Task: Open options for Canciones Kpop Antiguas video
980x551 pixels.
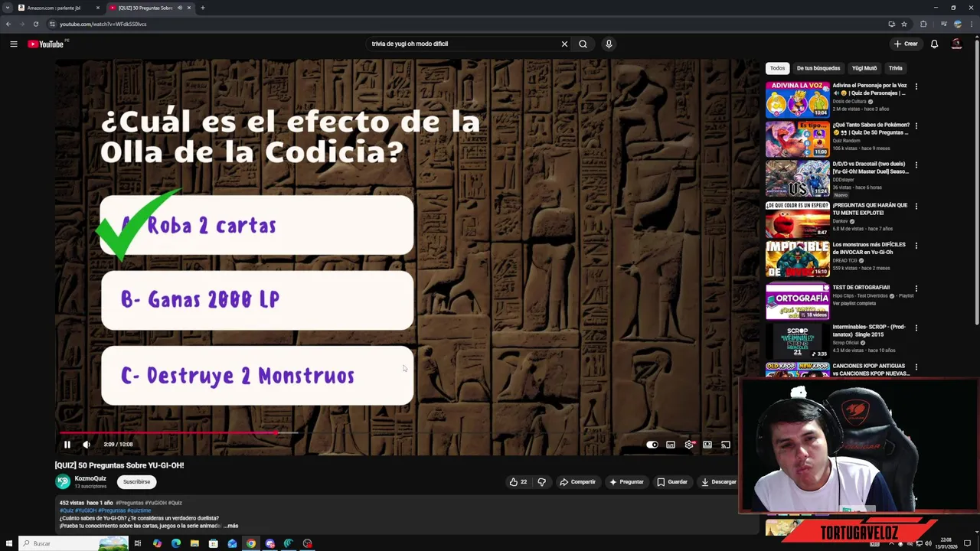Action: point(916,367)
